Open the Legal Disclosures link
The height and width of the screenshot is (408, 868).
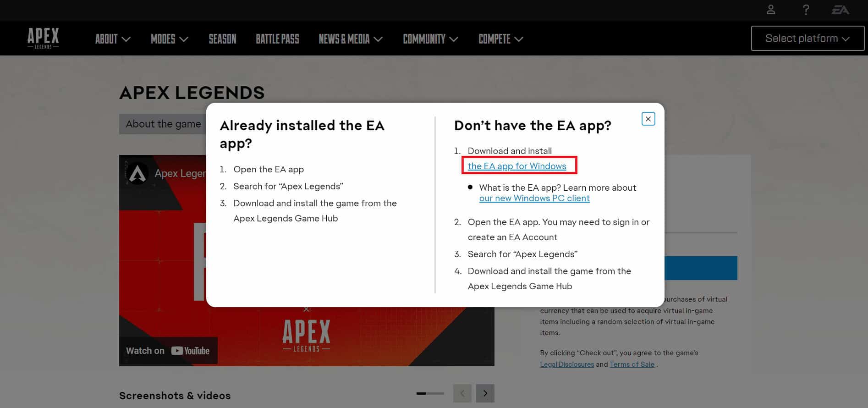pos(567,364)
